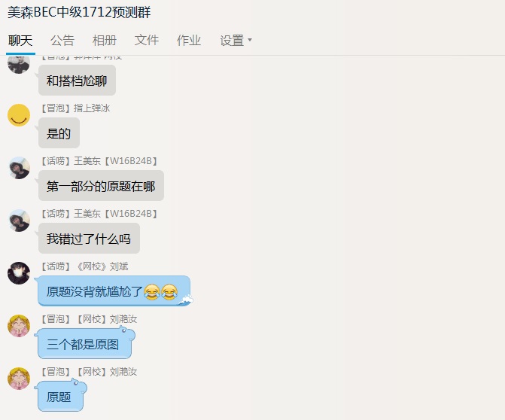This screenshot has width=505, height=420.
Task: Expand the 设置 dropdown arrow
Action: (250, 40)
